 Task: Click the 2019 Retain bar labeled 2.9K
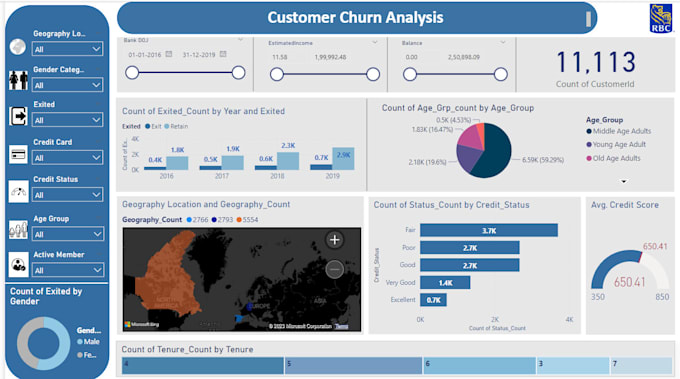coord(343,159)
